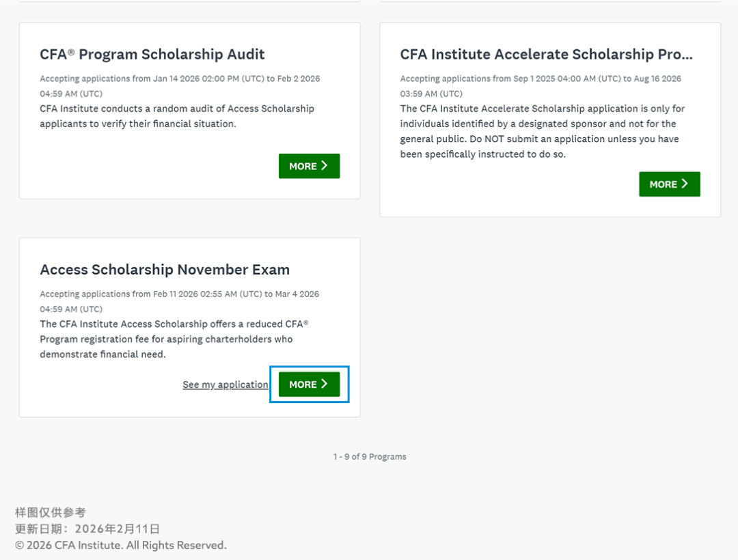738x560 pixels.
Task: Click the 更新日期 update date line
Action: (87, 529)
